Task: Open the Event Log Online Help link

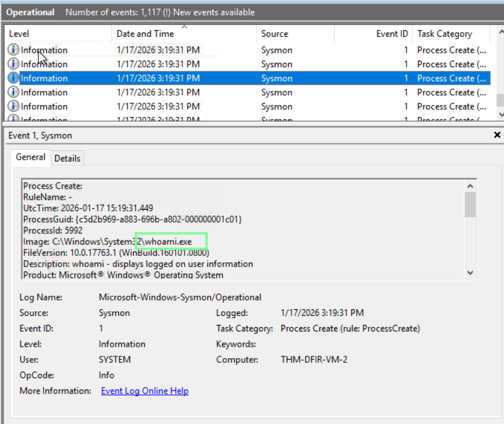Action: click(145, 391)
